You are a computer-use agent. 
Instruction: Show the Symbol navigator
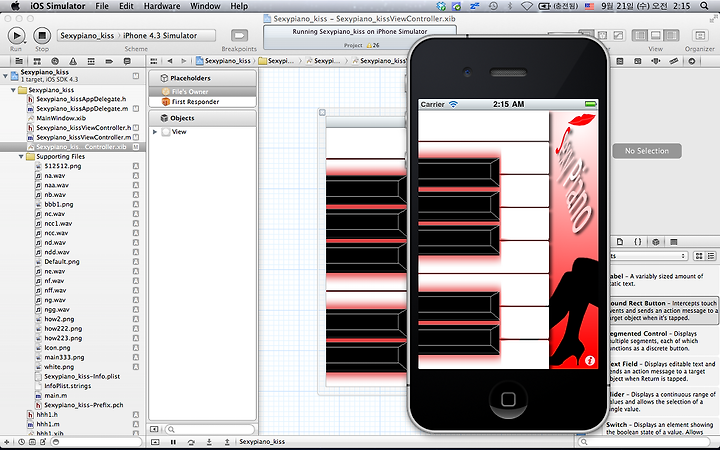37,61
